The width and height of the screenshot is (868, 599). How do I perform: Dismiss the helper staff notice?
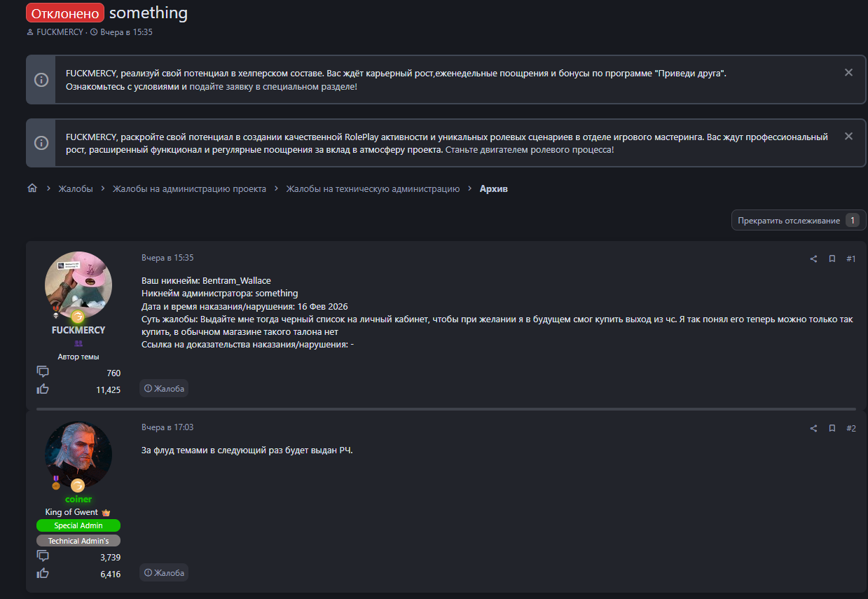pyautogui.click(x=848, y=72)
